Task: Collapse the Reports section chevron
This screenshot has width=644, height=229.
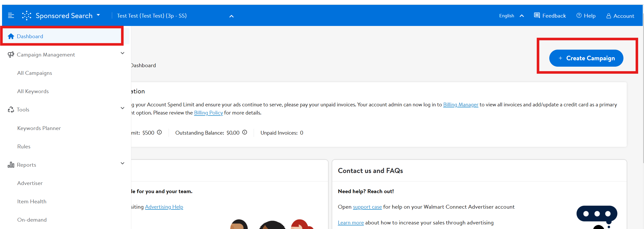Action: pos(122,163)
